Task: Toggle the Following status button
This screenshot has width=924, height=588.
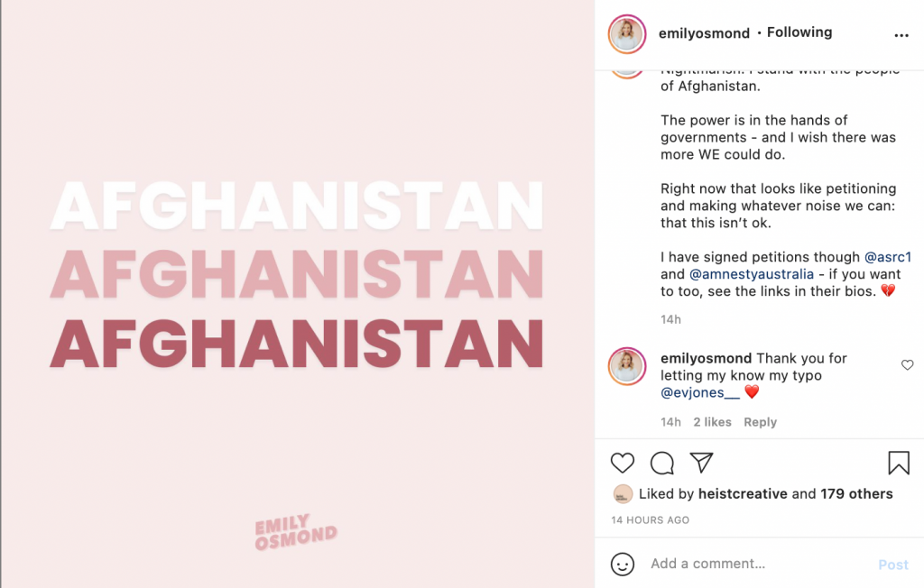Action: point(799,32)
